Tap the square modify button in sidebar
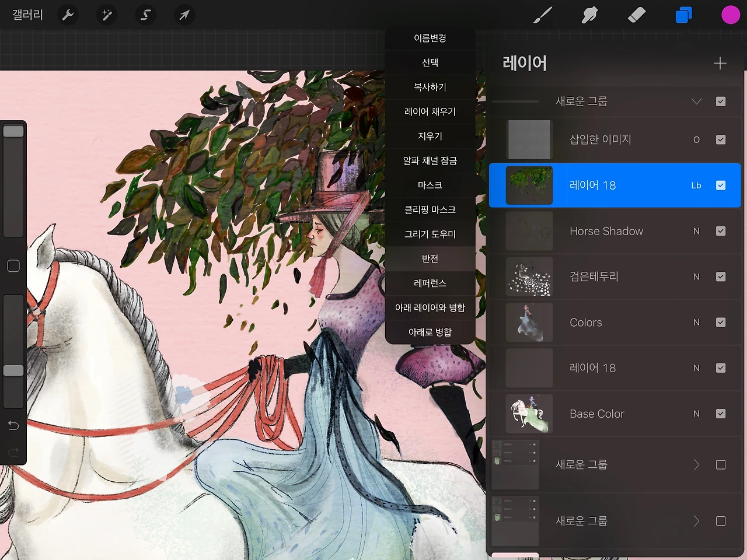The height and width of the screenshot is (560, 747). pyautogui.click(x=13, y=266)
